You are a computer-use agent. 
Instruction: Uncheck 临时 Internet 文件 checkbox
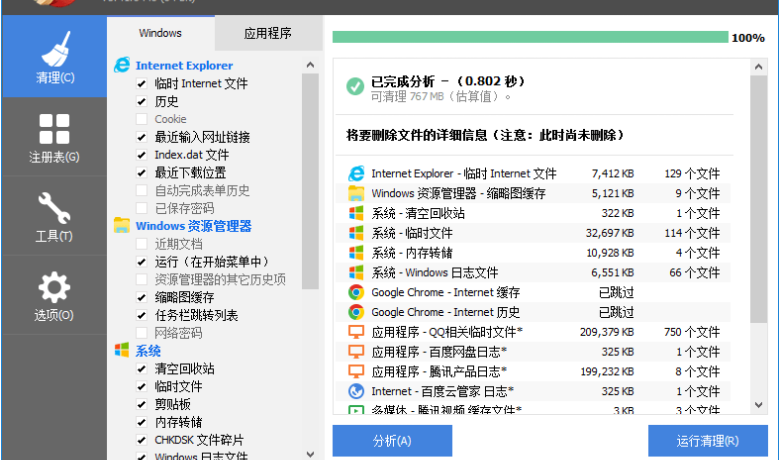click(x=142, y=84)
